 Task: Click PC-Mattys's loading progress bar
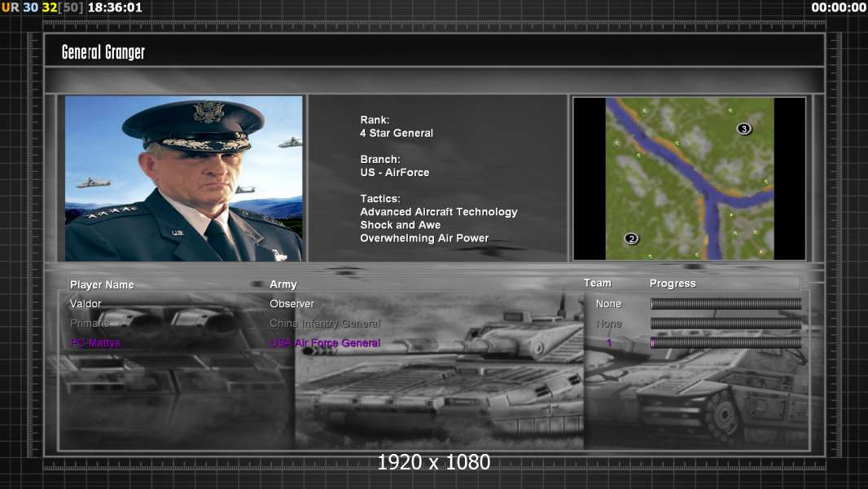click(x=726, y=343)
